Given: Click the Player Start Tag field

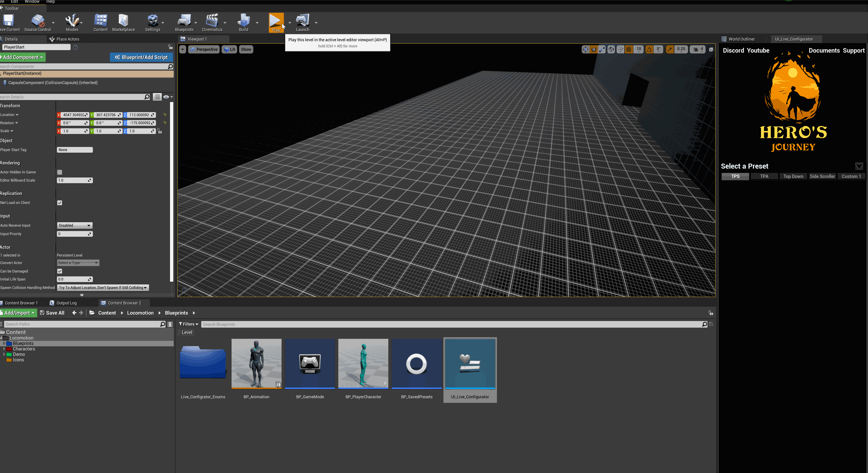Looking at the screenshot, I should (74, 150).
